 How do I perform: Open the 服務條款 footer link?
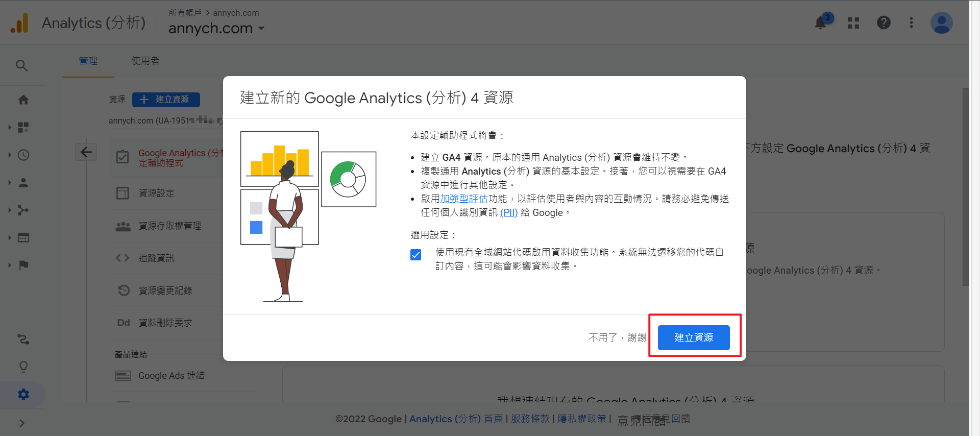530,419
